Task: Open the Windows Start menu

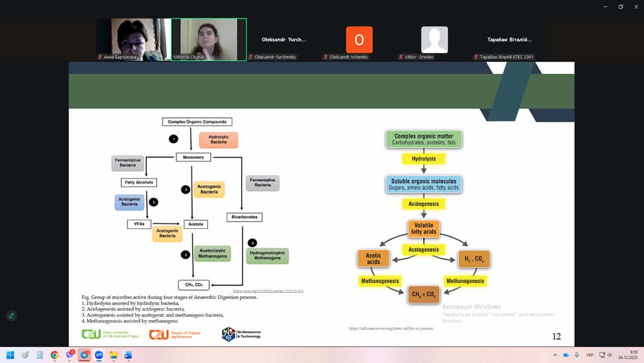Action: 10,355
